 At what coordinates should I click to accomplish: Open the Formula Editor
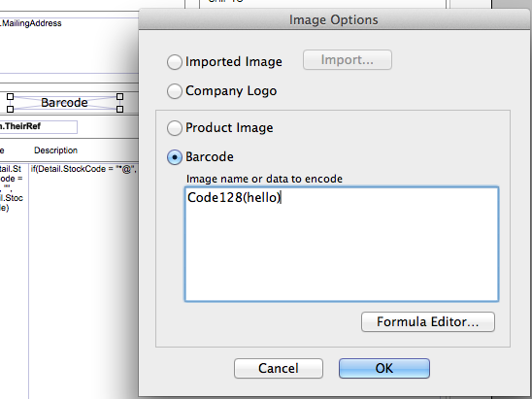(x=428, y=321)
